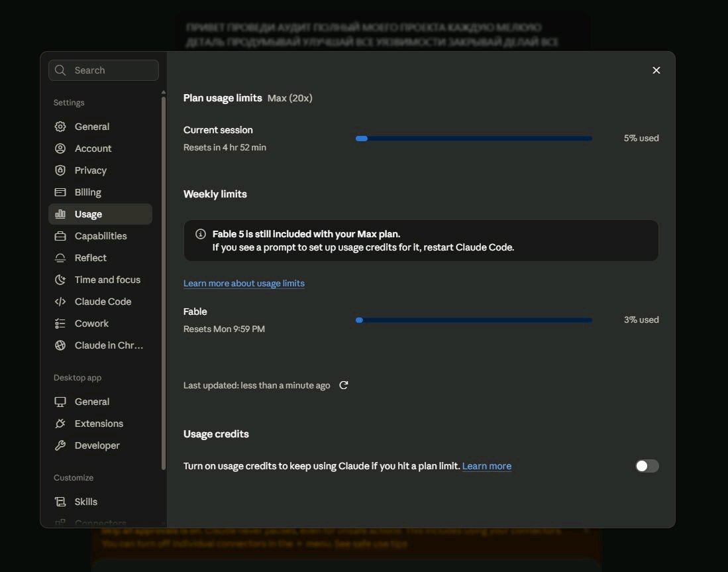This screenshot has width=728, height=572.
Task: Click the 'Usage credits' heading
Action: coord(216,434)
